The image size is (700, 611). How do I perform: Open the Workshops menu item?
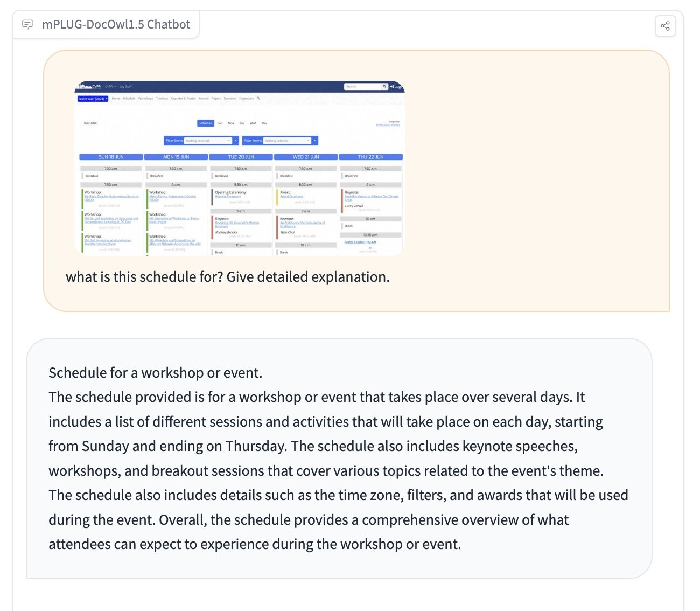[x=145, y=99]
